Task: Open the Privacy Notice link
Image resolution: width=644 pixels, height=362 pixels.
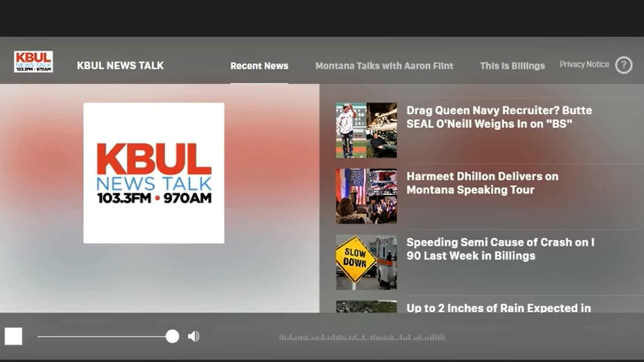Action: (x=584, y=64)
